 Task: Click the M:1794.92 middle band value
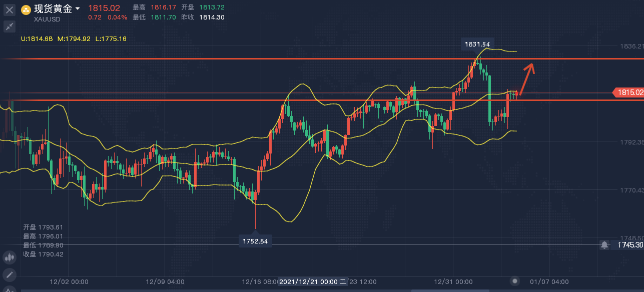[74, 38]
